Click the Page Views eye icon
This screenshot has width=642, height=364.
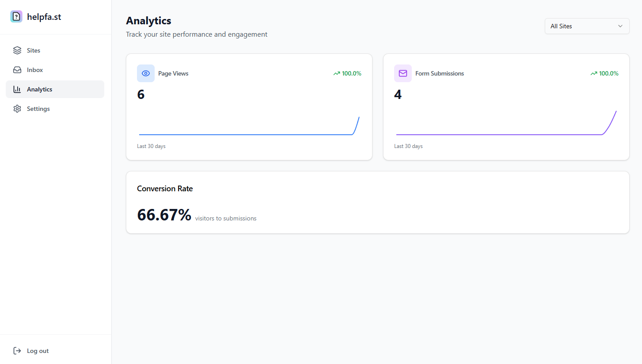point(146,73)
